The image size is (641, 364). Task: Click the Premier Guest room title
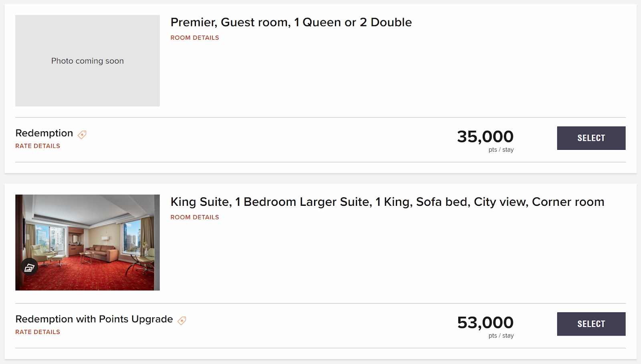point(291,22)
